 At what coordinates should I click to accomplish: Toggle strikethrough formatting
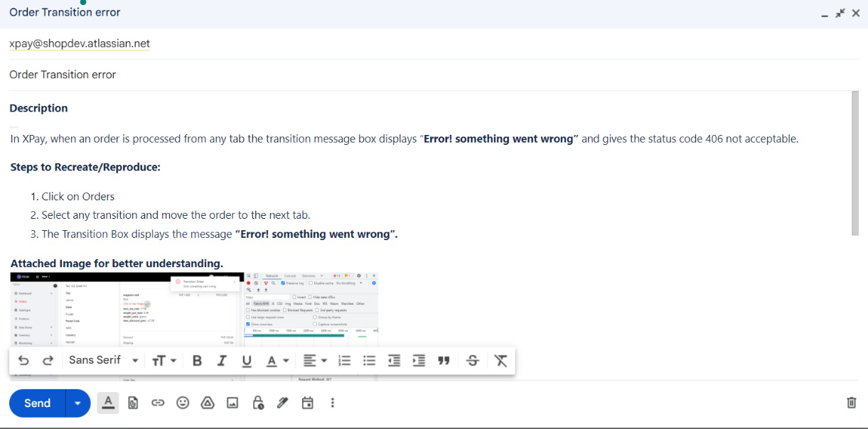tap(473, 361)
